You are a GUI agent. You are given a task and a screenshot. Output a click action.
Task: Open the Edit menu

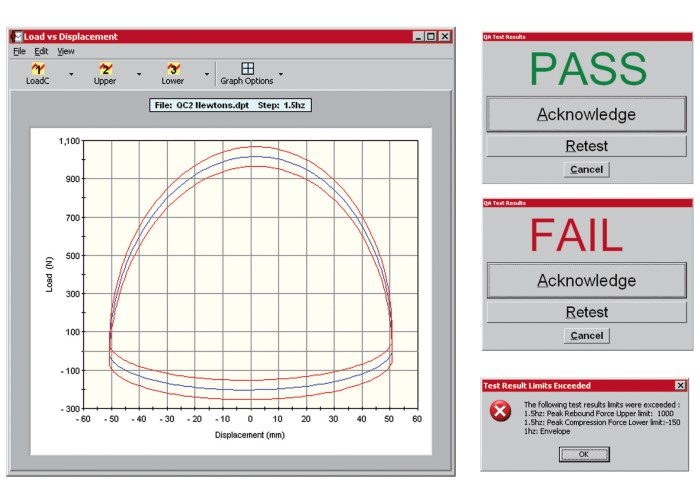click(x=41, y=51)
